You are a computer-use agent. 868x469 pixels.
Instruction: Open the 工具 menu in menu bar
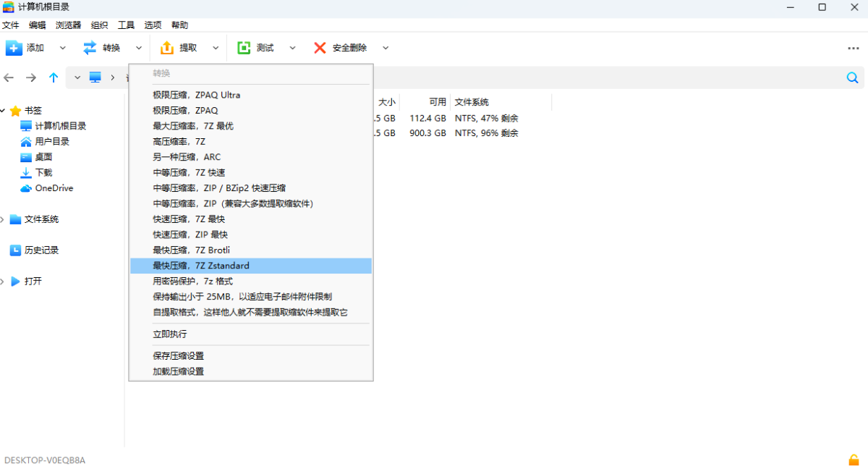pyautogui.click(x=126, y=25)
